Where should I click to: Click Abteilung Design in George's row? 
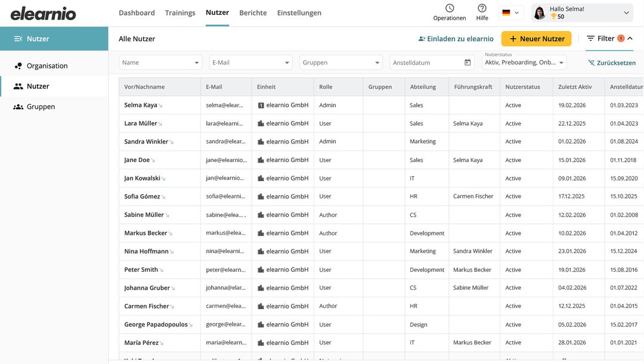pyautogui.click(x=418, y=325)
